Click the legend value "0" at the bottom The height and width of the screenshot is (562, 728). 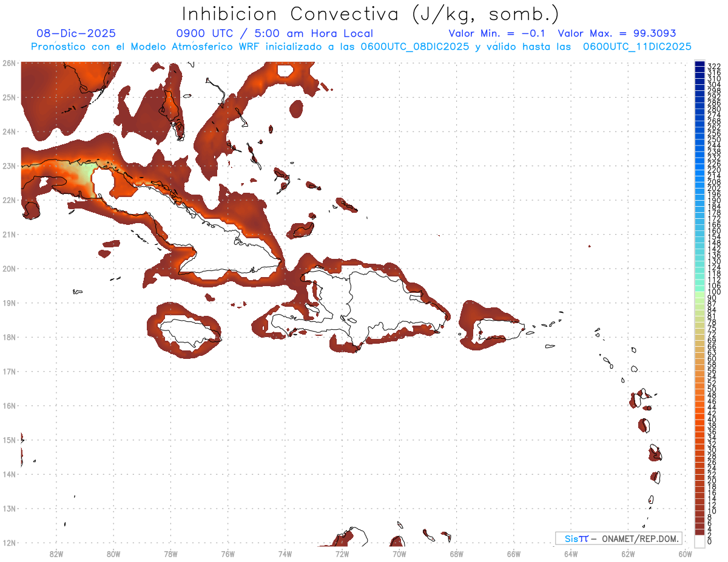coord(710,541)
